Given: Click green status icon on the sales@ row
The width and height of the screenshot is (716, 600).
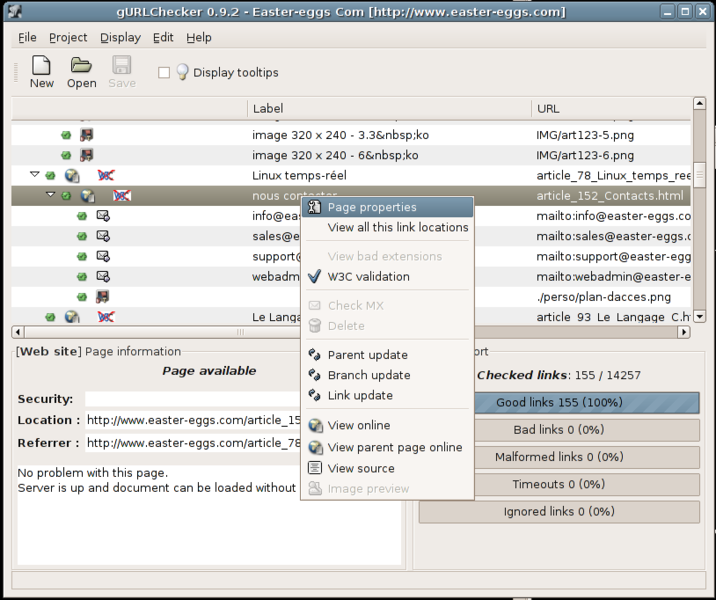Looking at the screenshot, I should click(82, 236).
